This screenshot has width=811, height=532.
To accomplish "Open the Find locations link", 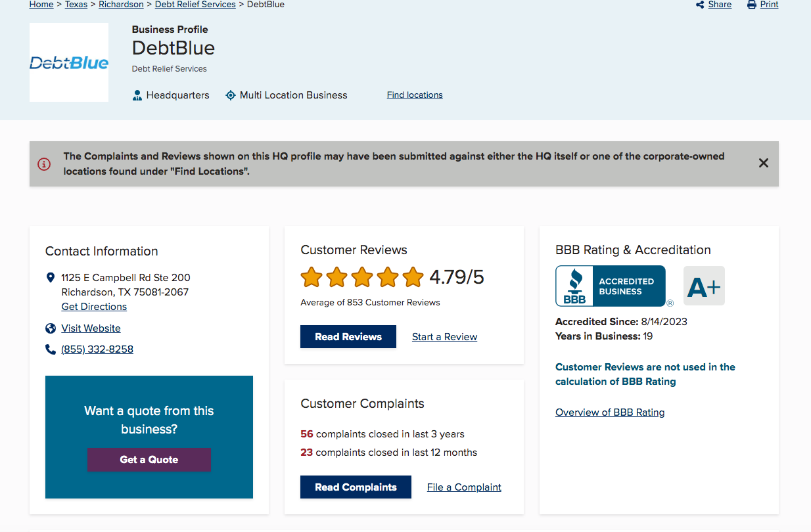I will pos(415,95).
